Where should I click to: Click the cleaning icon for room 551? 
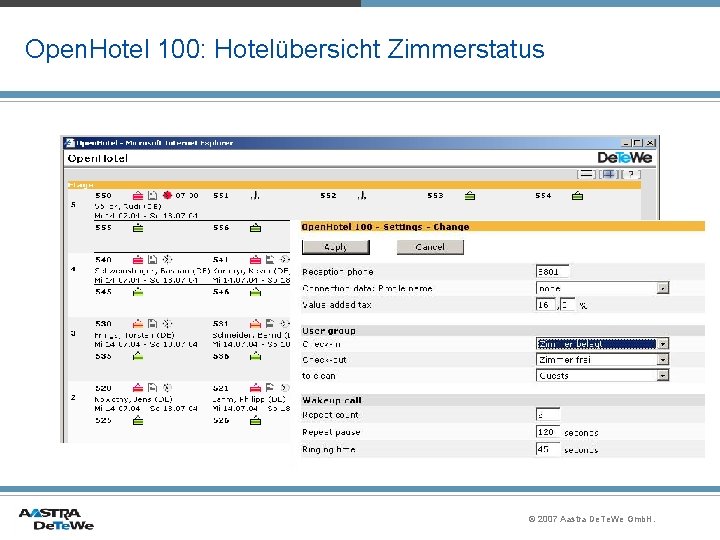(255, 196)
